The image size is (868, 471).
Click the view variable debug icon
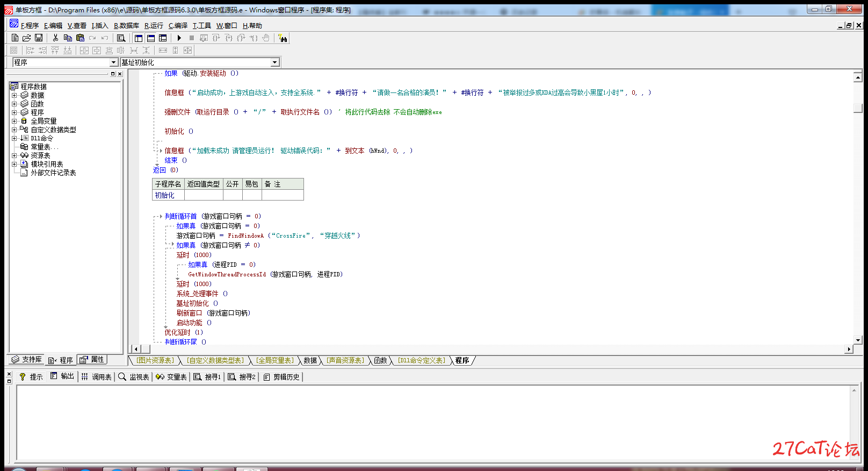click(x=204, y=38)
